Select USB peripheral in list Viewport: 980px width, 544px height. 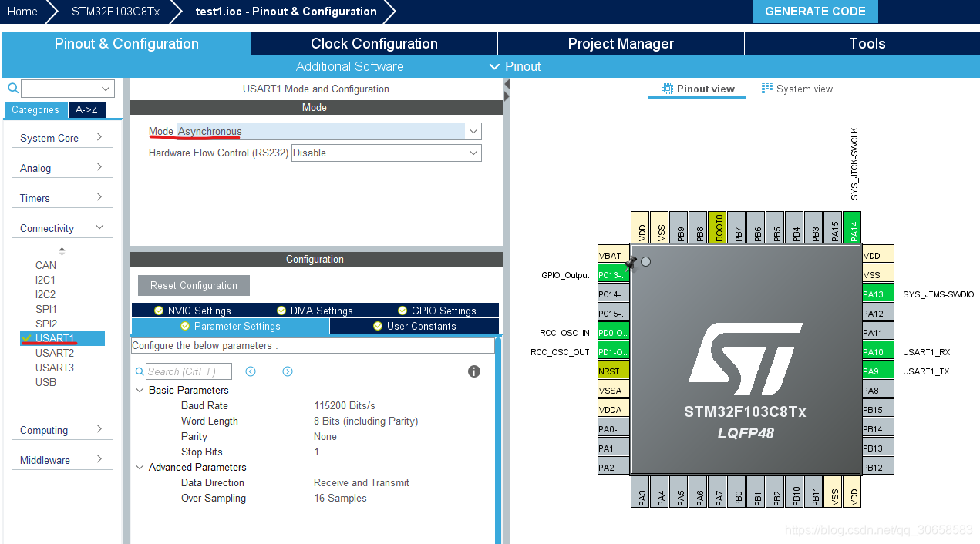click(45, 382)
